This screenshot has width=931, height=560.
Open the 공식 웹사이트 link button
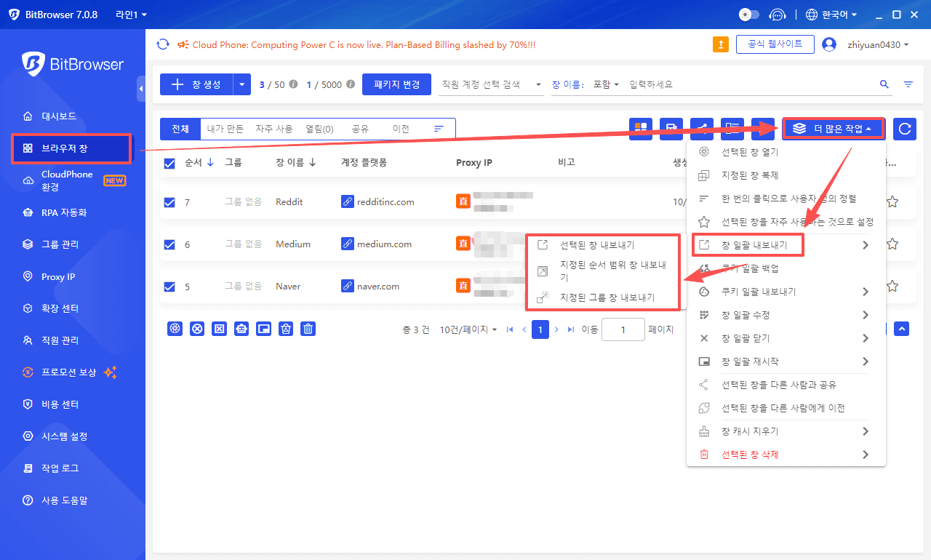coord(775,44)
